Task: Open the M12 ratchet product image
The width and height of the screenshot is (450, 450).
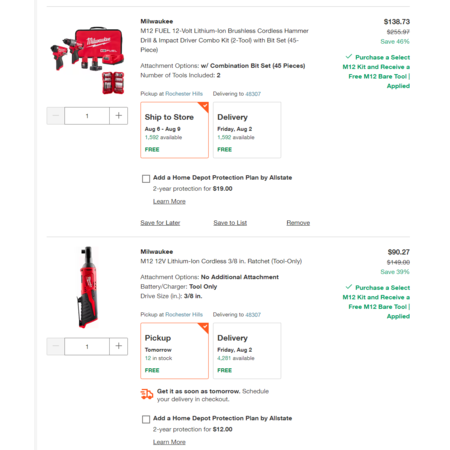Action: click(x=87, y=287)
